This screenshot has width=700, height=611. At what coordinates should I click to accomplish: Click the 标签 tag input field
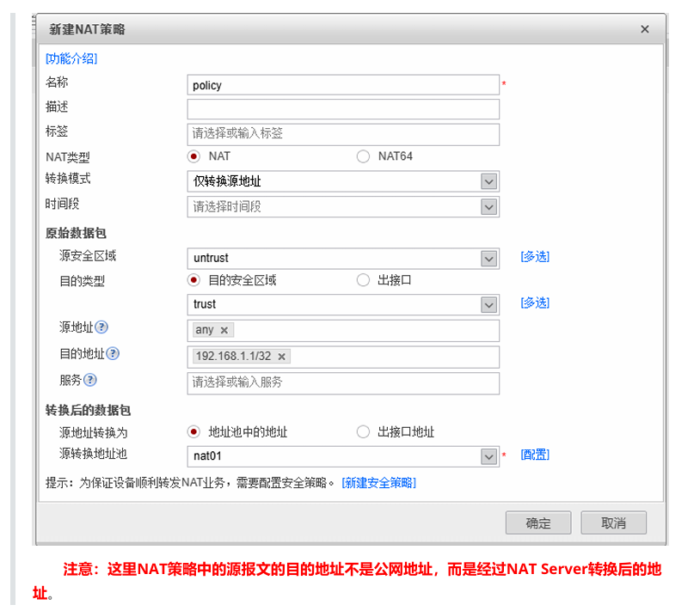click(x=343, y=134)
